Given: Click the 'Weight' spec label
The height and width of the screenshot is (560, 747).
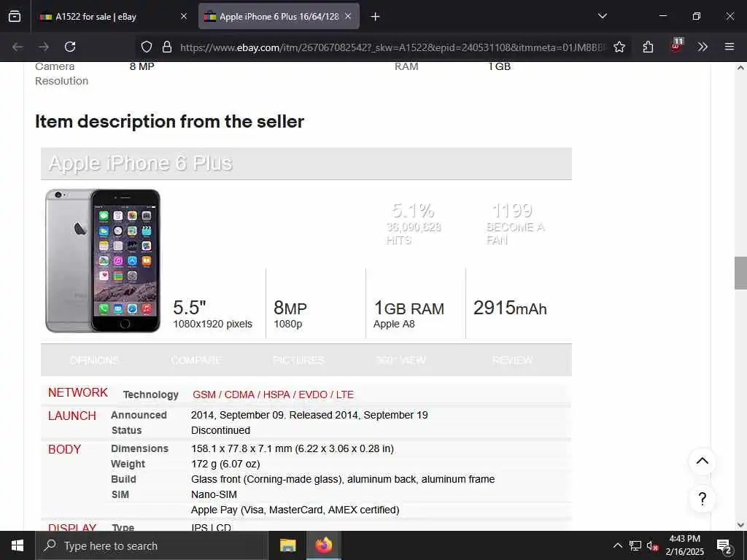Looking at the screenshot, I should pyautogui.click(x=128, y=464).
